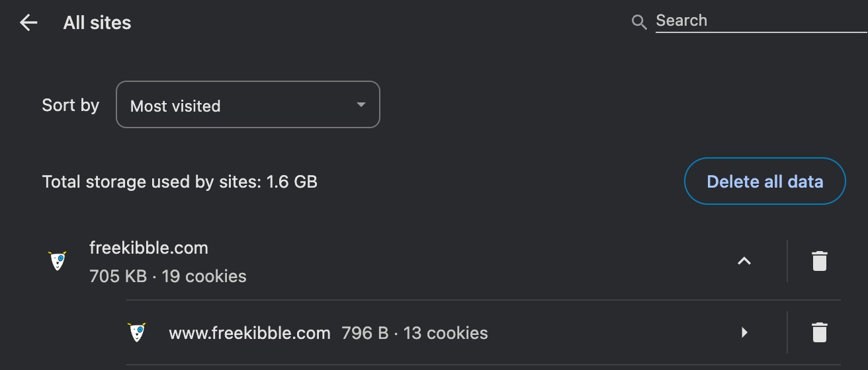This screenshot has height=370, width=868.
Task: Select the www.freekibble.com subdomain label
Action: (249, 333)
